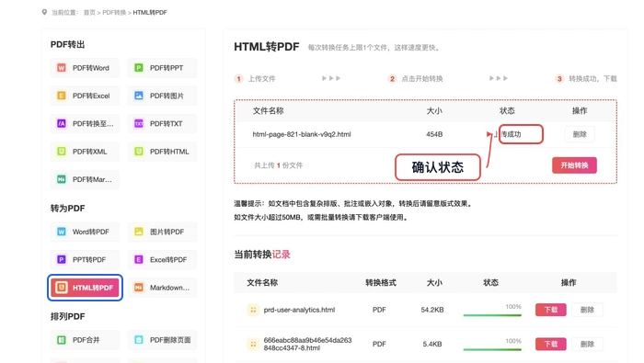Open PDF转Excel tool icon
This screenshot has width=644, height=363.
coord(62,96)
